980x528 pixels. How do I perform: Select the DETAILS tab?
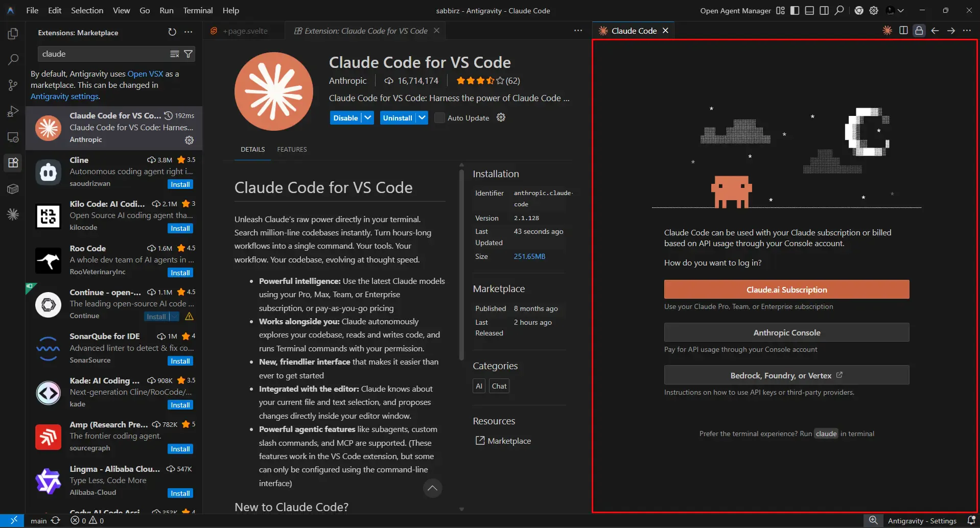click(253, 150)
